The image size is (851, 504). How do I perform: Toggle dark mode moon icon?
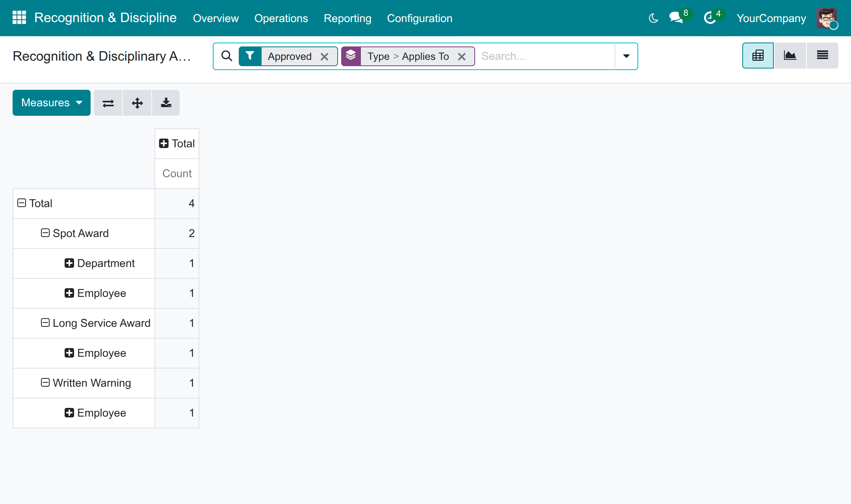[653, 18]
